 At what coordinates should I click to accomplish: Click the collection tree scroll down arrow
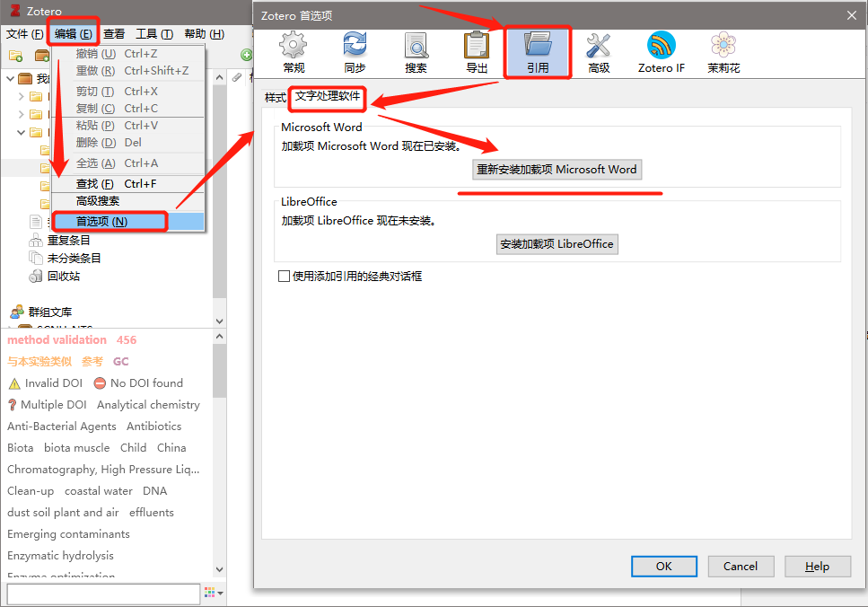[219, 321]
